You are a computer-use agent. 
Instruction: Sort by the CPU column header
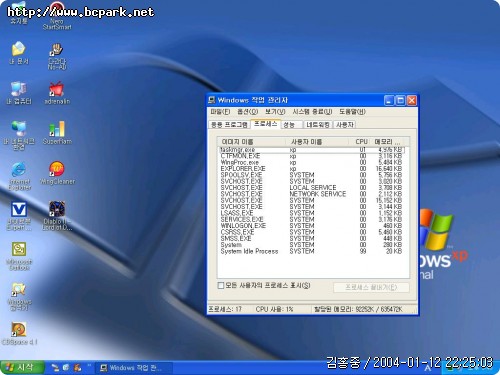[x=361, y=142]
